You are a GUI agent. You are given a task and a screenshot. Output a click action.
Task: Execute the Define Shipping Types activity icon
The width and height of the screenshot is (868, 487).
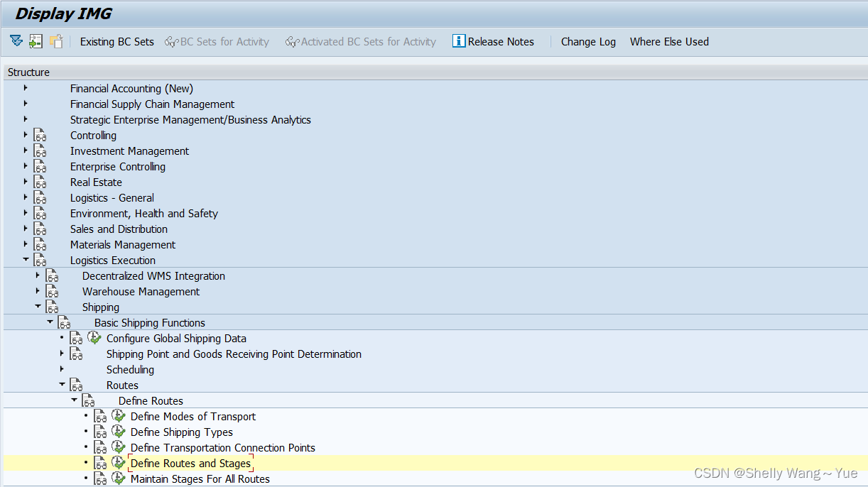[118, 432]
